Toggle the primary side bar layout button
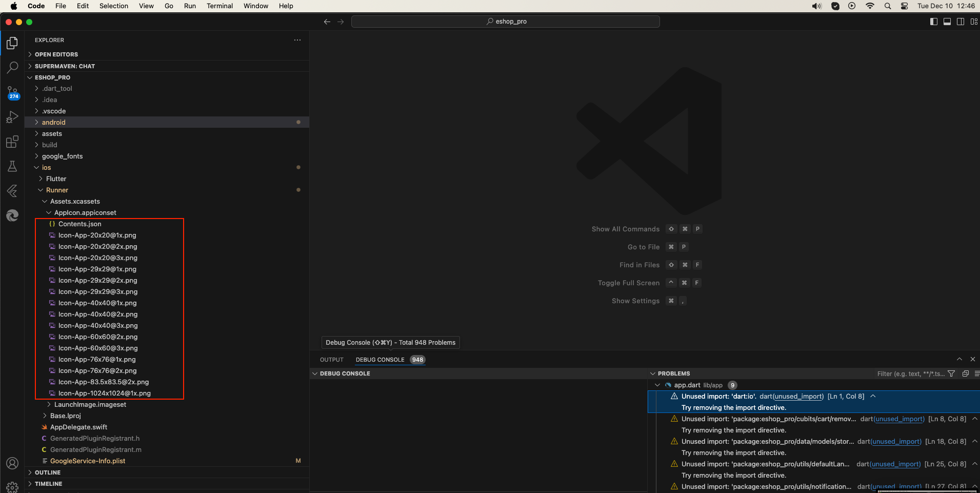 click(934, 22)
